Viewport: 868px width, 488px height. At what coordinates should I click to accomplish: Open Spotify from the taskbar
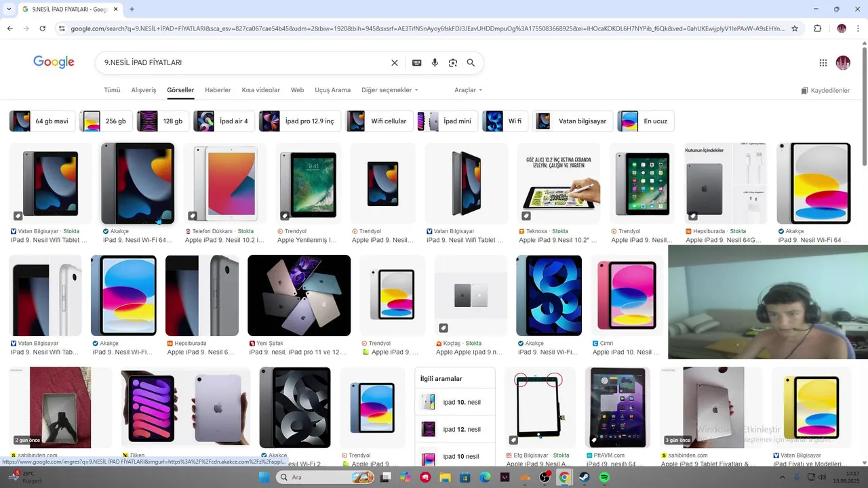pos(604,477)
